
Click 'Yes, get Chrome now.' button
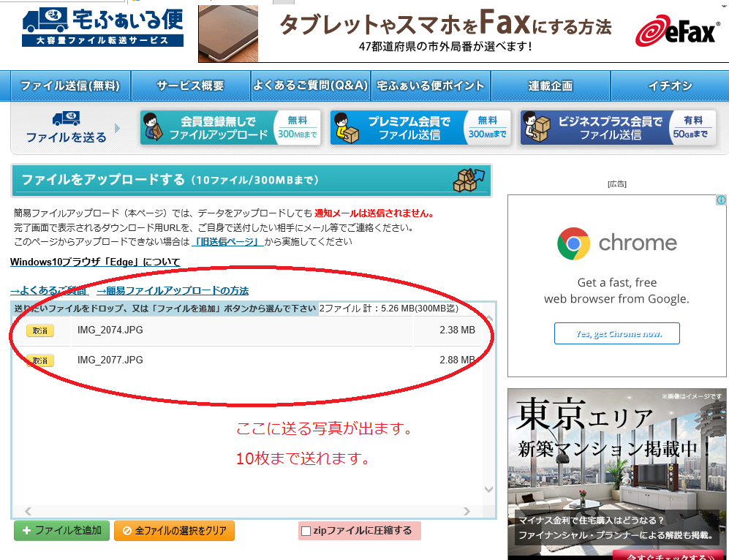(616, 333)
